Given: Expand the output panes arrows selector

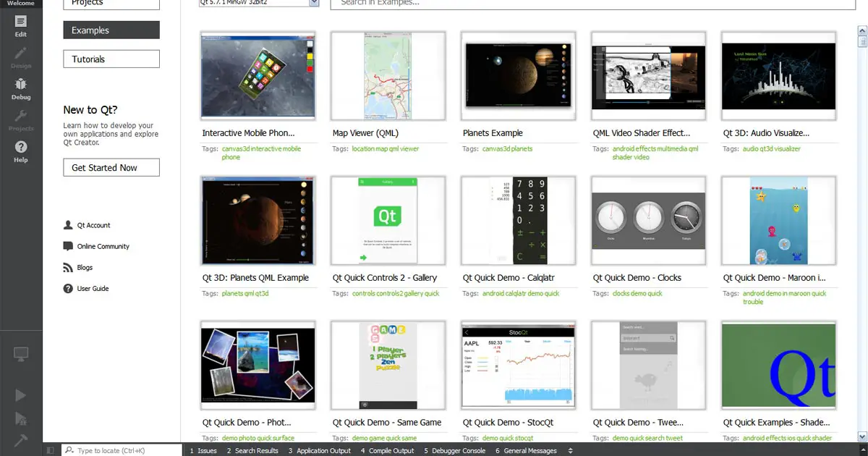Looking at the screenshot, I should pyautogui.click(x=570, y=450).
